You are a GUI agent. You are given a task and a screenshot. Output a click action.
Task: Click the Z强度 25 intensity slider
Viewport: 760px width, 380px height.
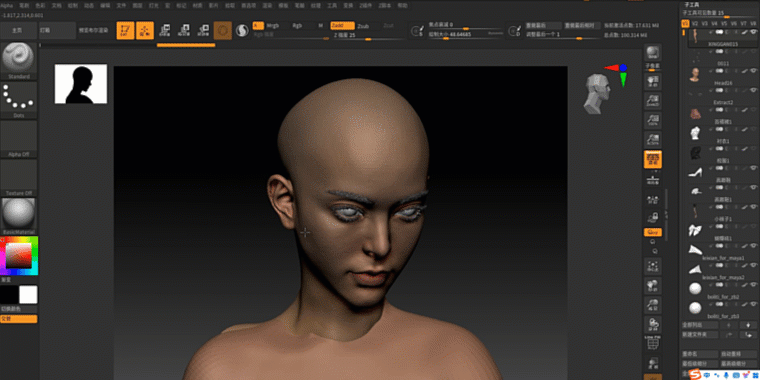tap(369, 35)
